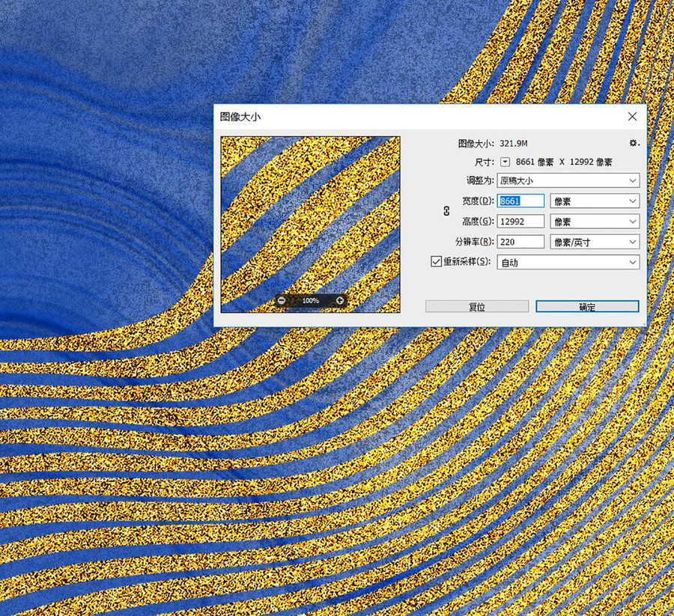Click the 8661 像素 X 12992 像素 dimensions text
The width and height of the screenshot is (674, 616).
564,162
